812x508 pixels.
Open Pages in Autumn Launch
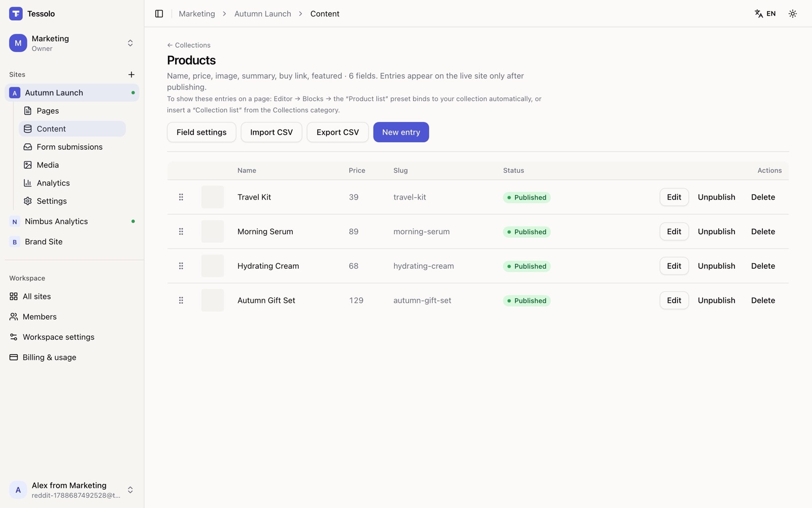point(72,111)
